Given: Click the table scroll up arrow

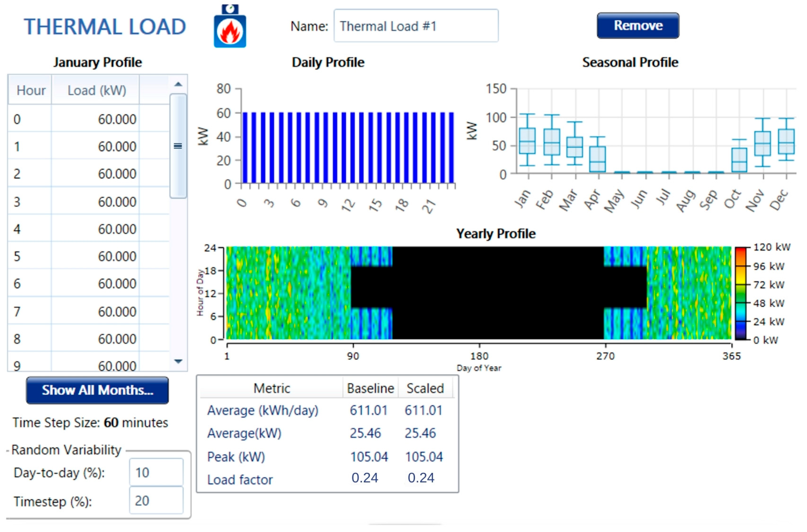Looking at the screenshot, I should [x=178, y=84].
